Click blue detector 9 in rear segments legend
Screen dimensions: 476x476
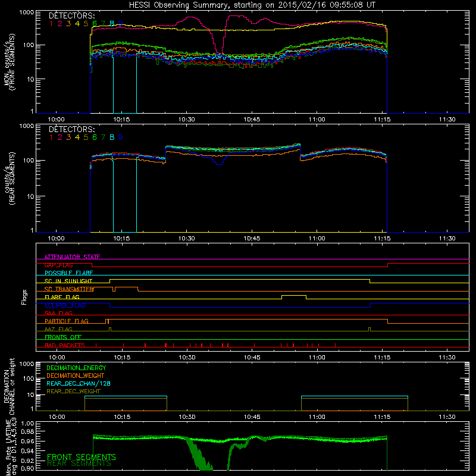[121, 137]
